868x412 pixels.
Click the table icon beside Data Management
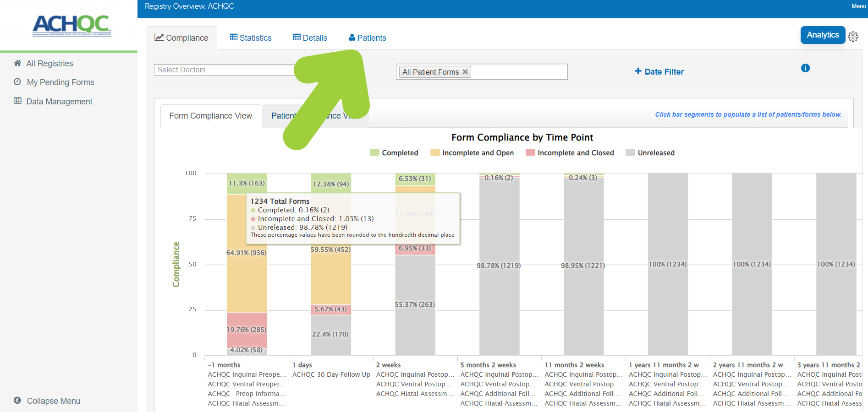click(17, 101)
